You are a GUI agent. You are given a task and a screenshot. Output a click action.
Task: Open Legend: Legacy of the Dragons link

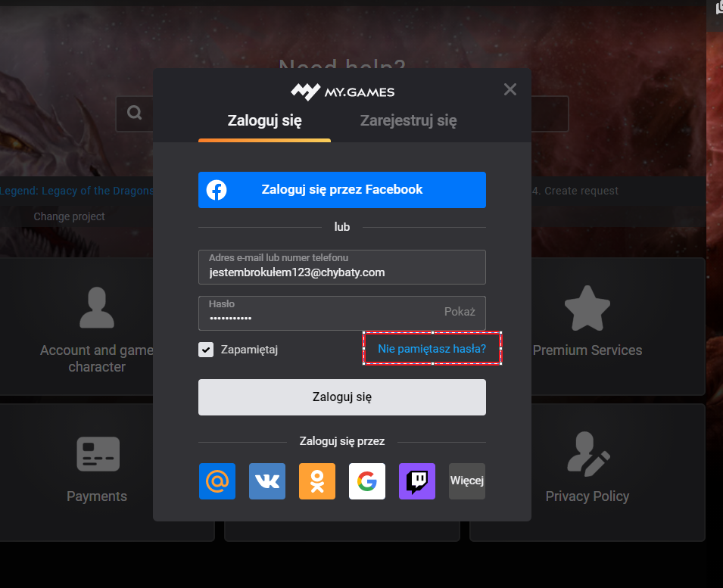tap(76, 191)
